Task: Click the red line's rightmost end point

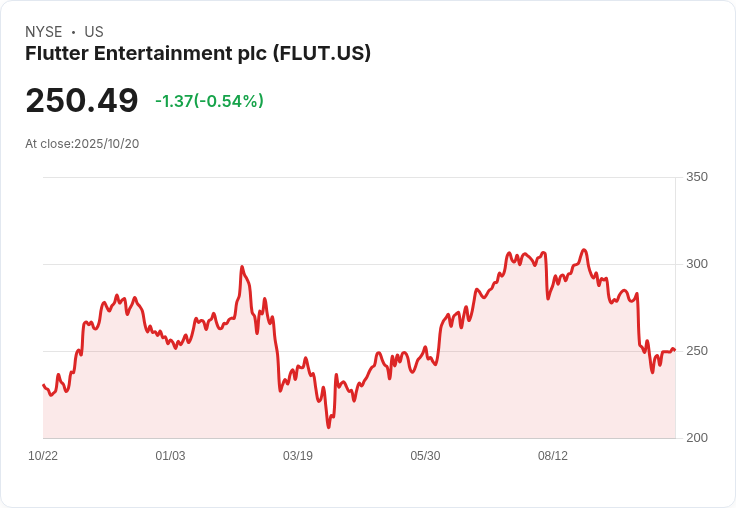Action: click(674, 350)
